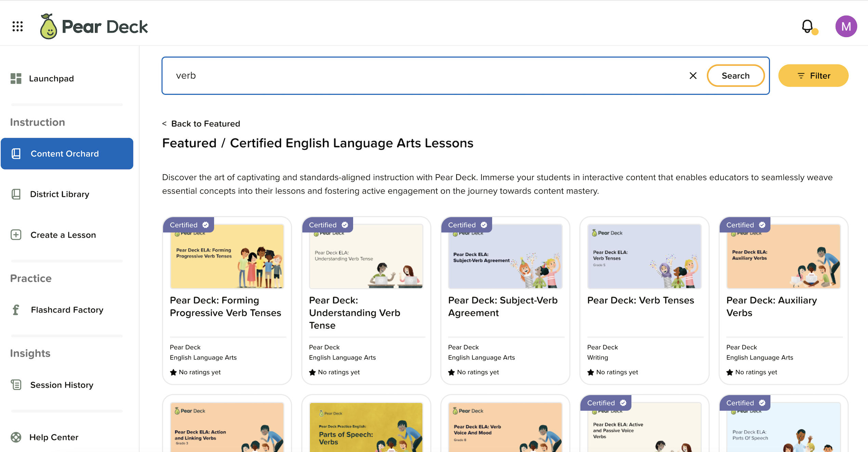Open the Verb Tenses lesson thumbnail
This screenshot has width=868, height=452.
[x=644, y=256]
